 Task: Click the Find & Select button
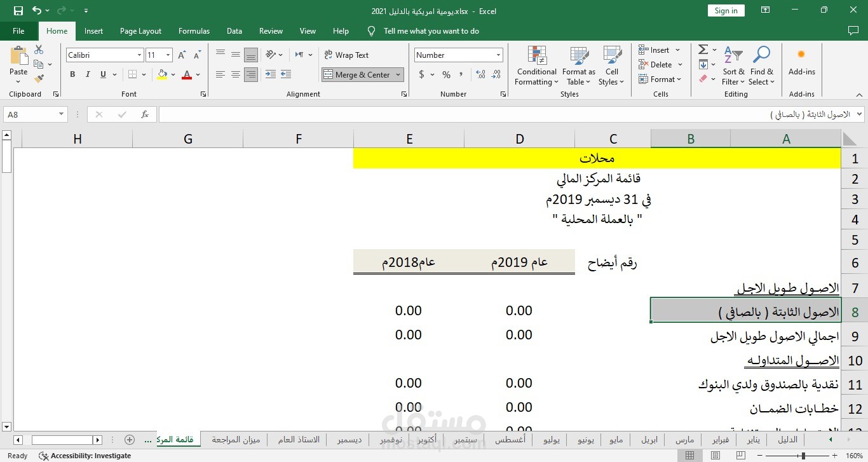coord(761,67)
